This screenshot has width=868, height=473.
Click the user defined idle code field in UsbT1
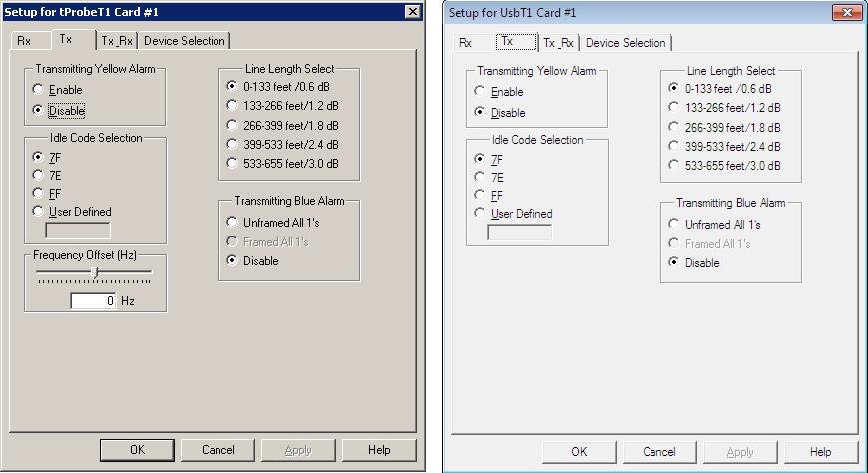[519, 233]
